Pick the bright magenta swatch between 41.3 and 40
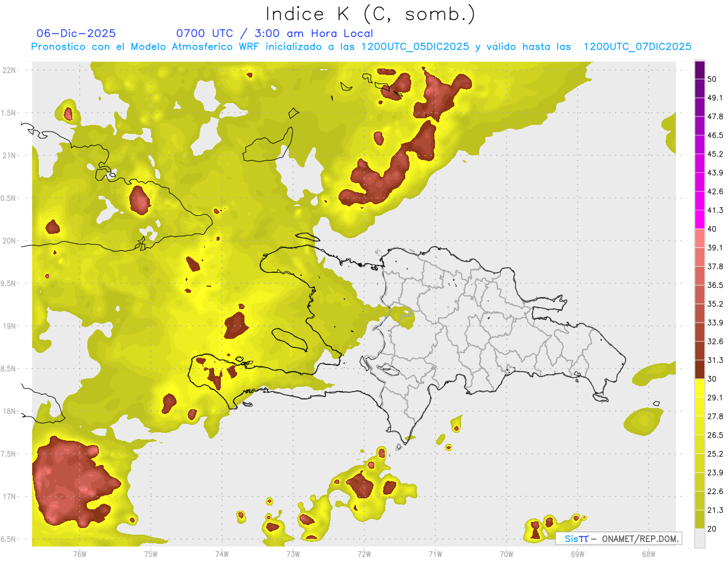The width and height of the screenshot is (728, 562). click(x=699, y=219)
